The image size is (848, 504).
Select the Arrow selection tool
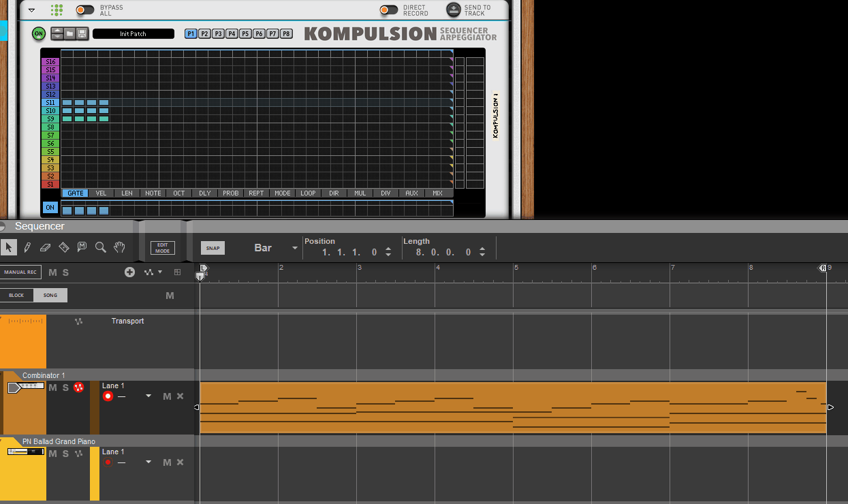coord(9,247)
